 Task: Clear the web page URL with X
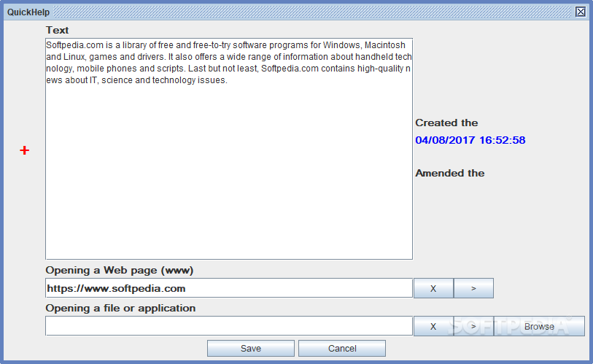click(433, 288)
